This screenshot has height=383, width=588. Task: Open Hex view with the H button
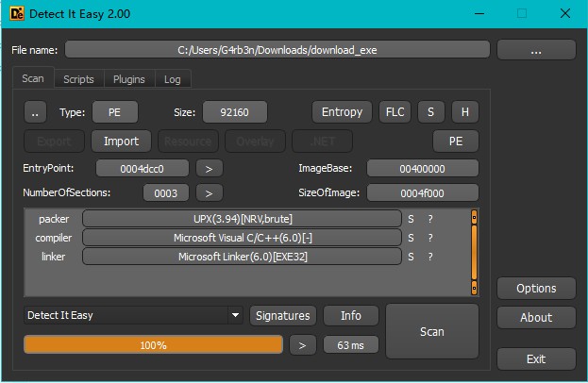point(465,112)
